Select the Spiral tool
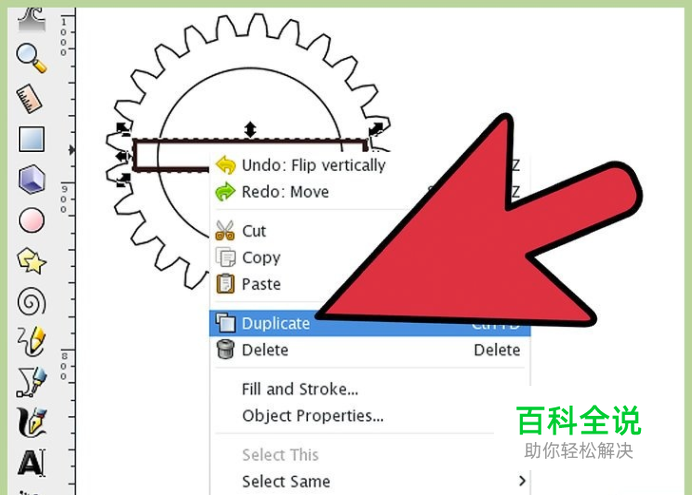Viewport: 692px width, 495px height. pos(32,302)
